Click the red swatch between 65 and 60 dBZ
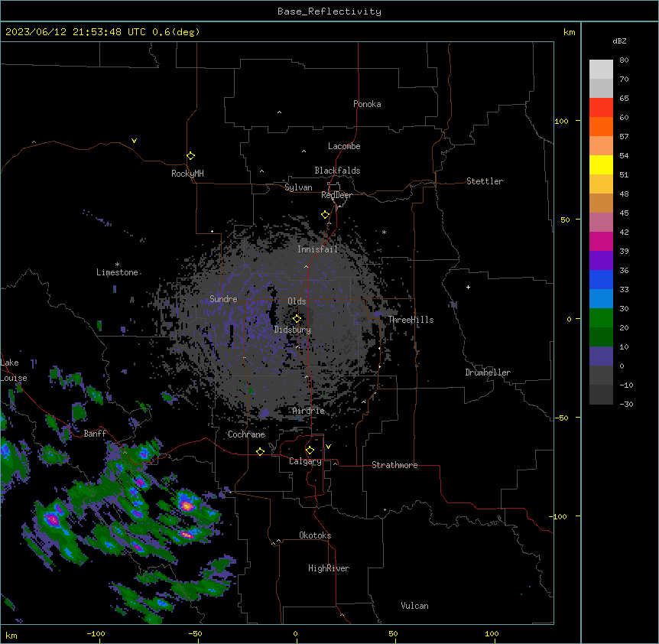This screenshot has height=644, width=659. pyautogui.click(x=601, y=108)
